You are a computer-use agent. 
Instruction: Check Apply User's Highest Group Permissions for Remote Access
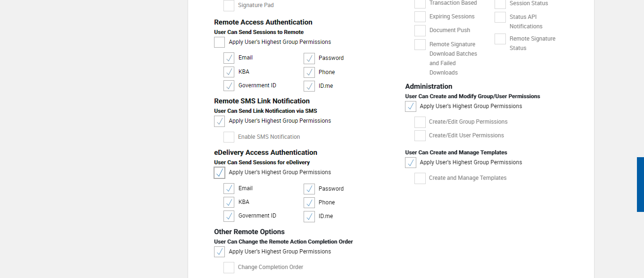(220, 42)
